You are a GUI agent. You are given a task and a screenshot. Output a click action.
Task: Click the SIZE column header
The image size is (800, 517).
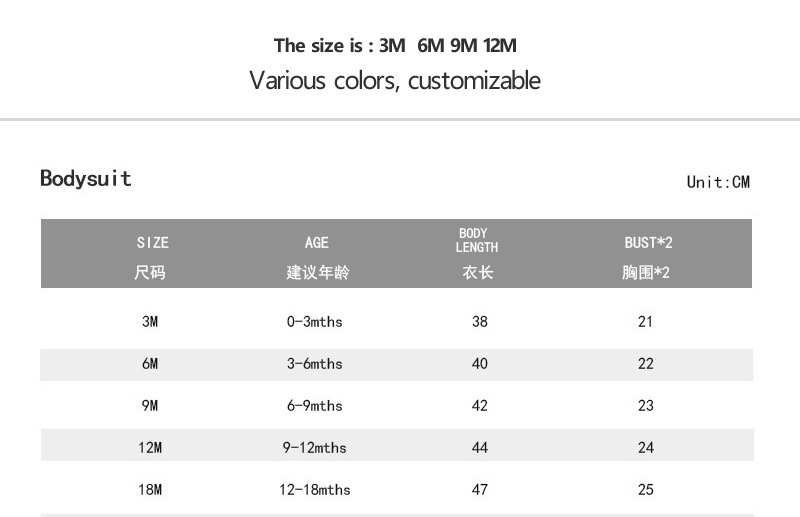pos(152,243)
